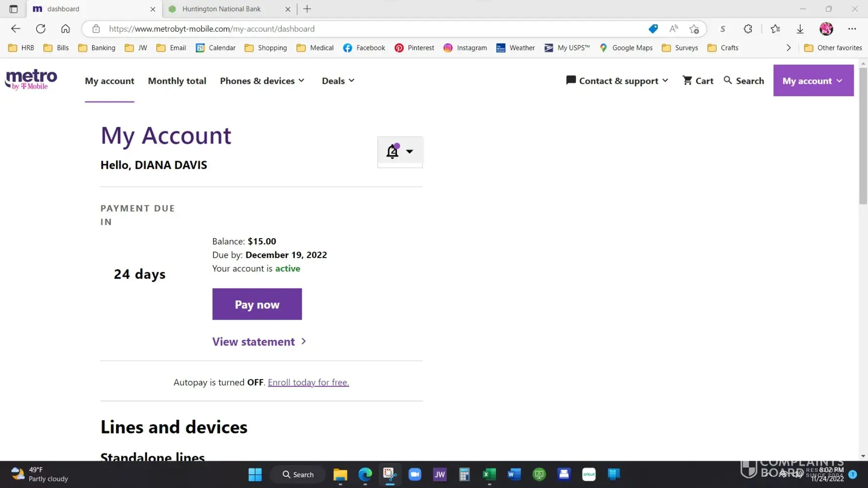Viewport: 868px width, 488px height.
Task: Open File Explorer from taskbar
Action: (x=340, y=474)
